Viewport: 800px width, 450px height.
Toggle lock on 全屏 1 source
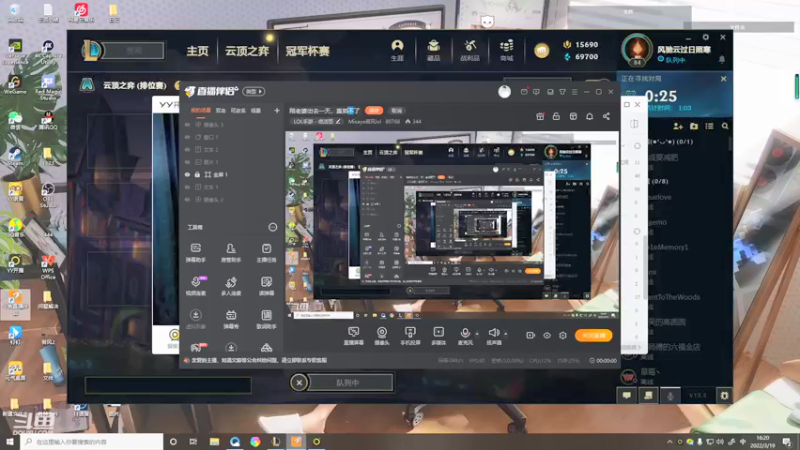(197, 174)
